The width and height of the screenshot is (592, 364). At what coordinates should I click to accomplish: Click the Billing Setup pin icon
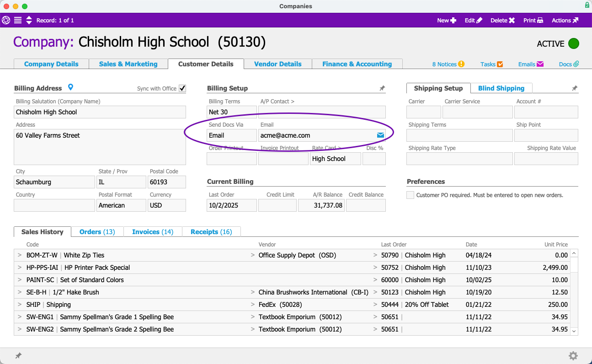click(382, 88)
